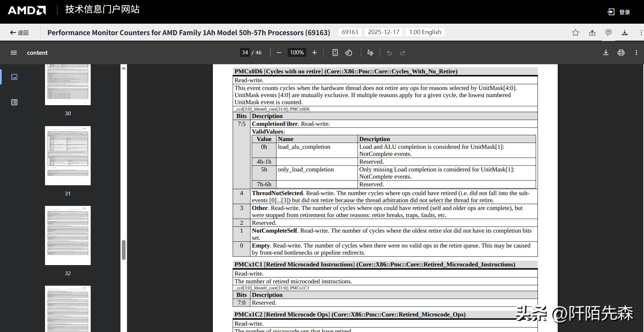Viewport: 644px width, 332px height.
Task: Click the 返回 back button
Action: (x=19, y=32)
